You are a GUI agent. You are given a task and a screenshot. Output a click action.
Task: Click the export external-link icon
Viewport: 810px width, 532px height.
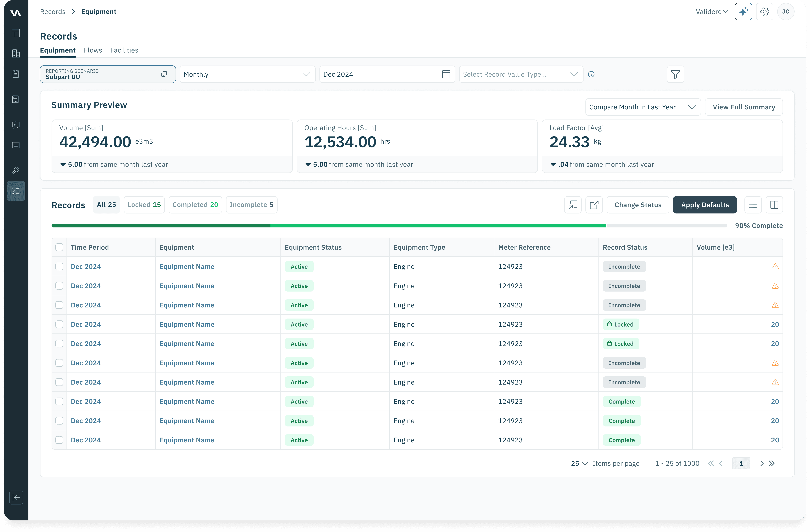[594, 205]
